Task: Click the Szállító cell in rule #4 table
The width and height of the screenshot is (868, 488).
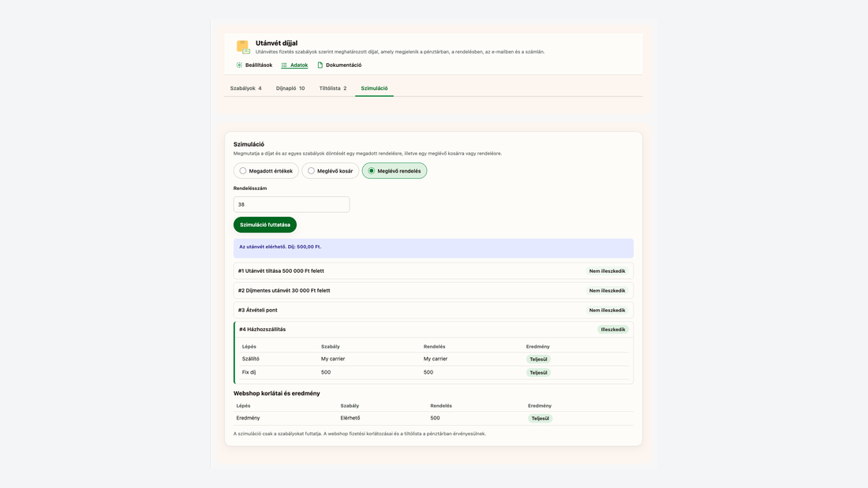Action: (x=250, y=359)
